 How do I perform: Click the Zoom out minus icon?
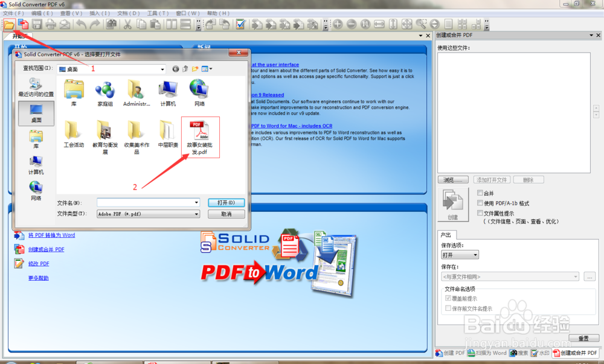coord(352,24)
